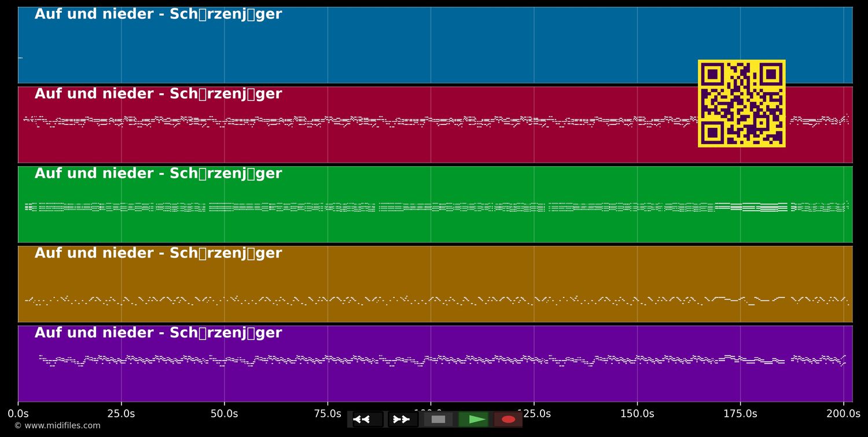Jump to the 150.0s time marker
The height and width of the screenshot is (437, 868).
(637, 414)
